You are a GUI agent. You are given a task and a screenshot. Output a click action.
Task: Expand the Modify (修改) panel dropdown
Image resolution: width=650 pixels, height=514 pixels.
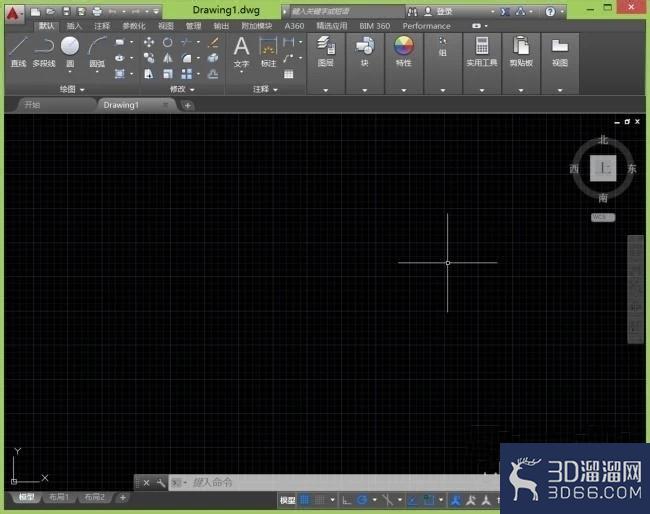pyautogui.click(x=182, y=89)
